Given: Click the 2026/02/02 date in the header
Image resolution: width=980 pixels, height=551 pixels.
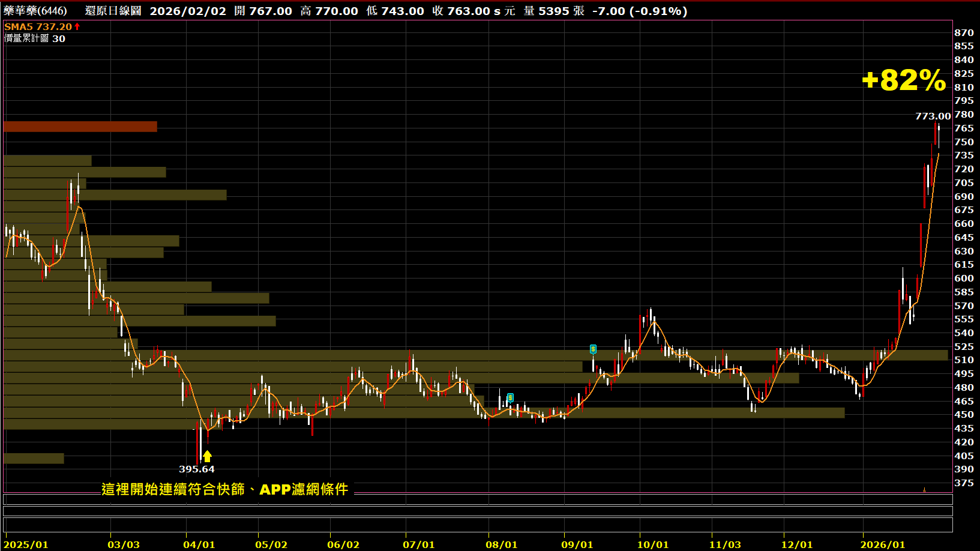Looking at the screenshot, I should (188, 11).
